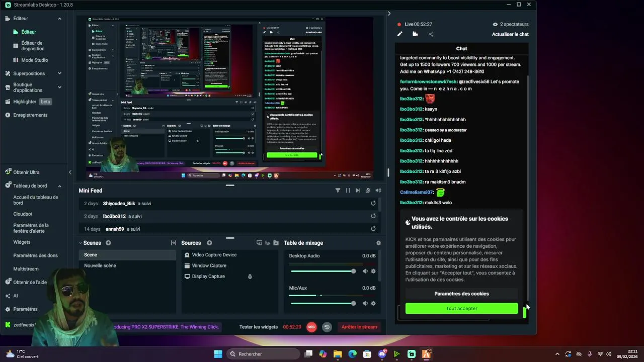Add a new source
The image size is (644, 362).
[209, 243]
